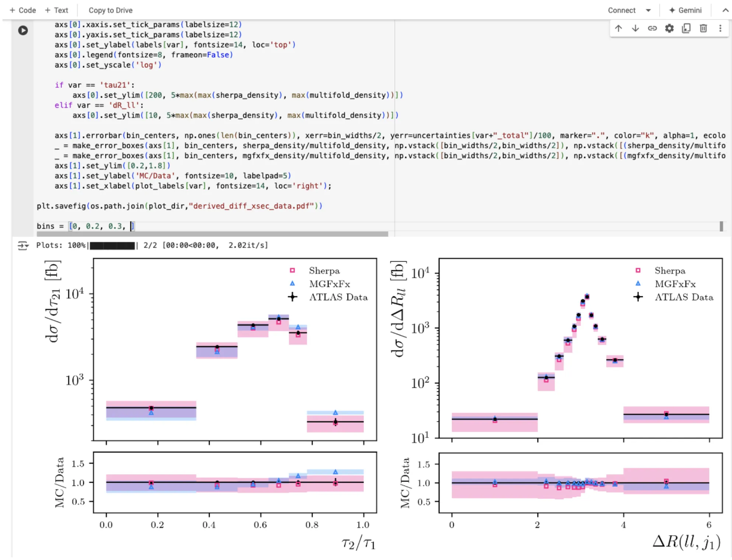Open cell settings gear icon

pyautogui.click(x=669, y=28)
